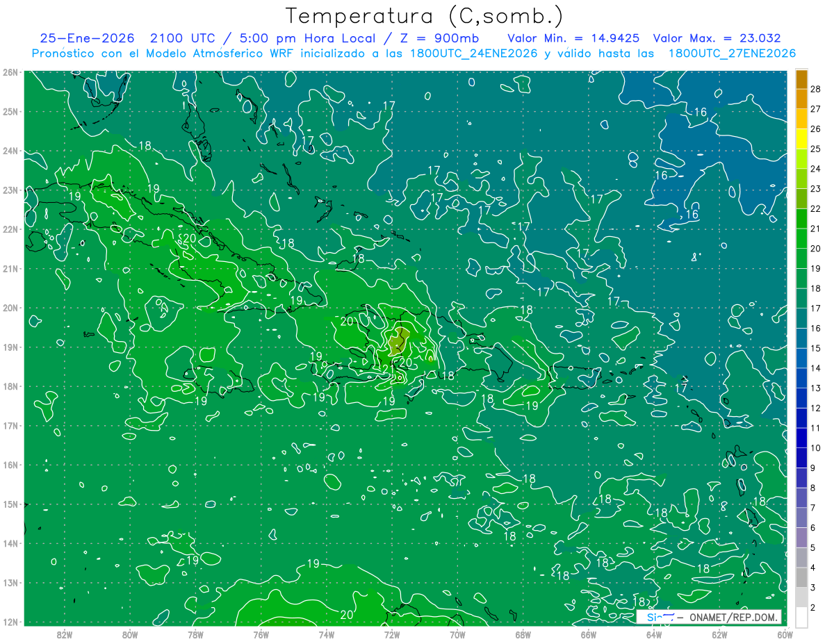Click the "Valor Min. = 14.9425" readout
This screenshot has height=644, width=834.
[x=573, y=39]
